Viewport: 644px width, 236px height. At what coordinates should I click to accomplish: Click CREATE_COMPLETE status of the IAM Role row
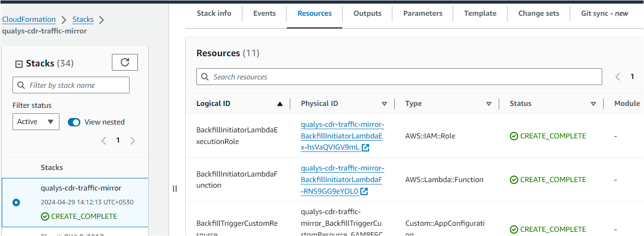[x=548, y=136]
